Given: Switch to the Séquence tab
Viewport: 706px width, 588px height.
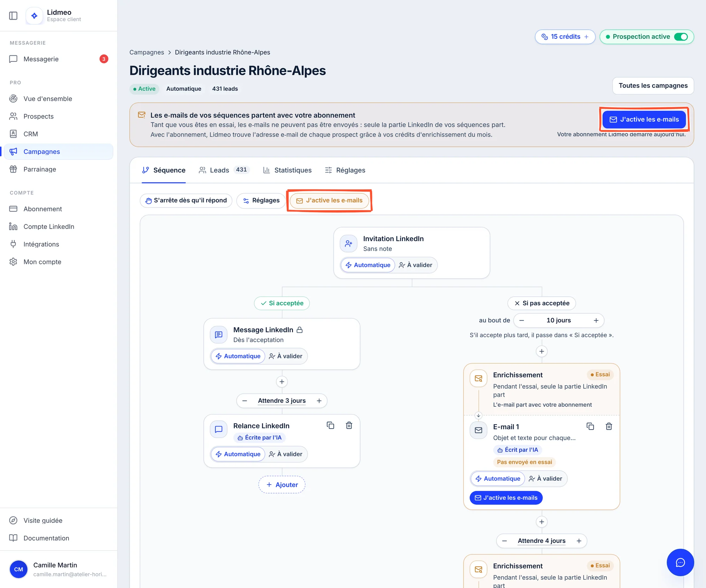Looking at the screenshot, I should 163,170.
